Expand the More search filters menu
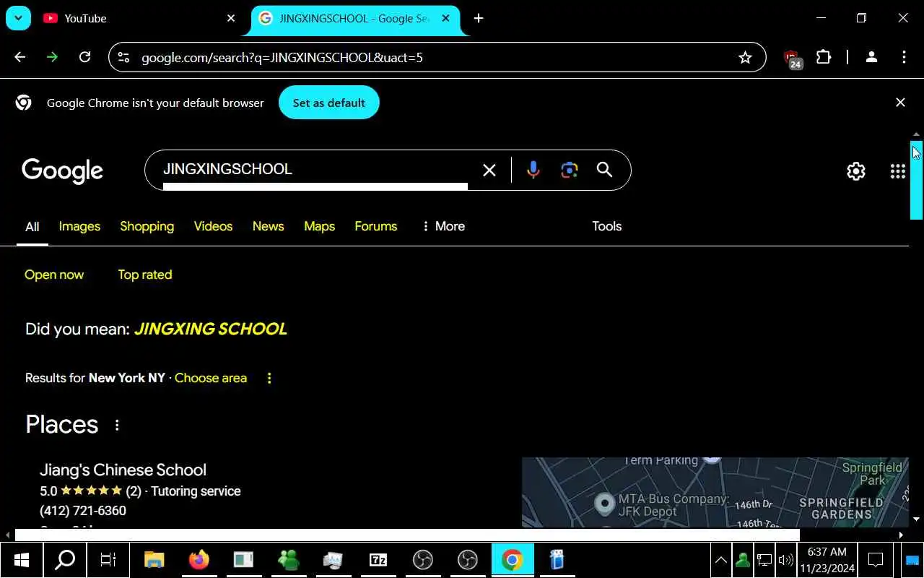 point(443,226)
